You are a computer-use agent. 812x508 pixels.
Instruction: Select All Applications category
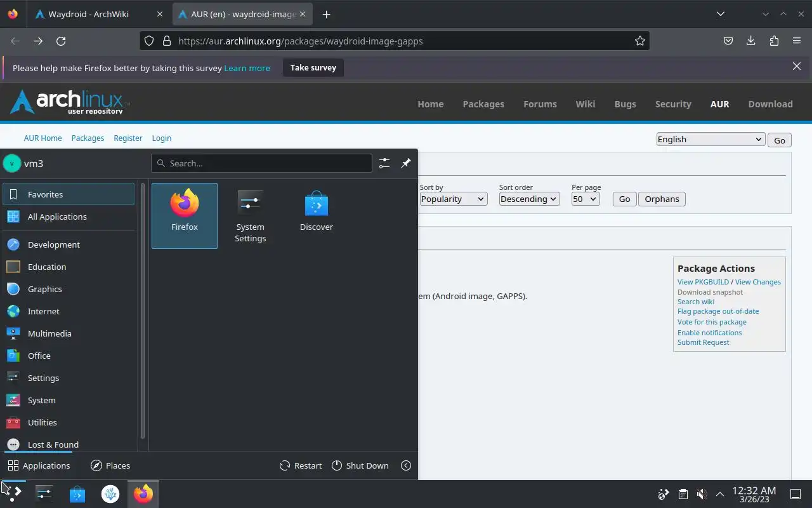69,217
